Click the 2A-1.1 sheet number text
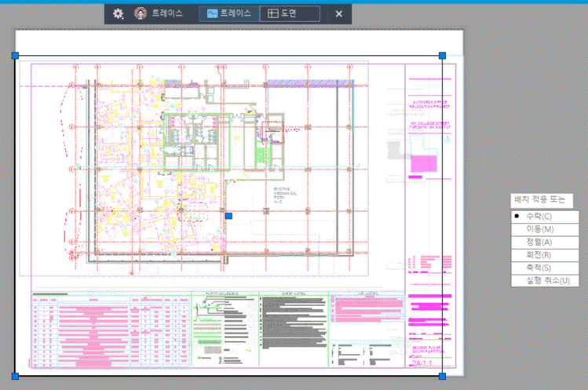This screenshot has width=588, height=390. (x=422, y=363)
